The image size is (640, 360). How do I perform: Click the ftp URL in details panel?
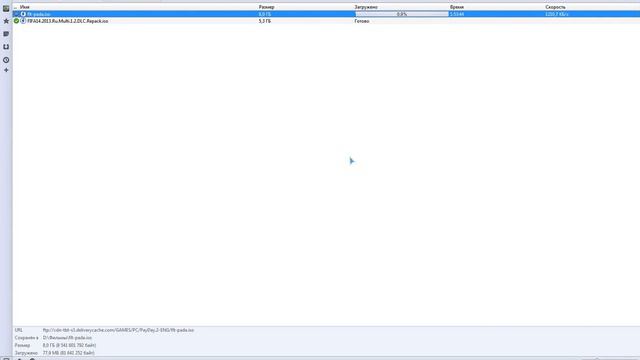(118, 330)
